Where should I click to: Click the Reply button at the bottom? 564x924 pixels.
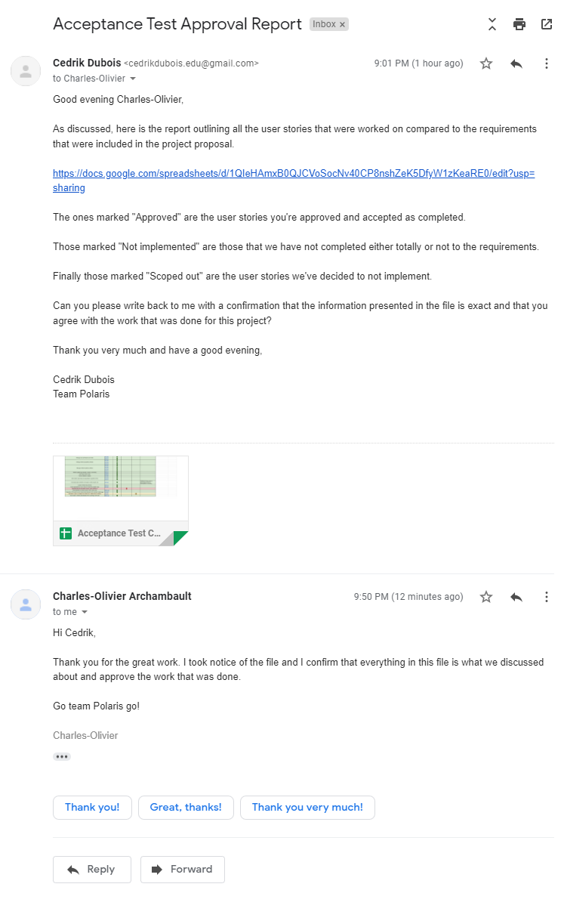point(92,870)
